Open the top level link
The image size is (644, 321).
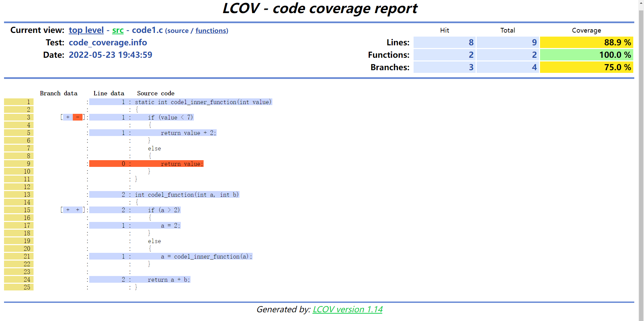86,30
